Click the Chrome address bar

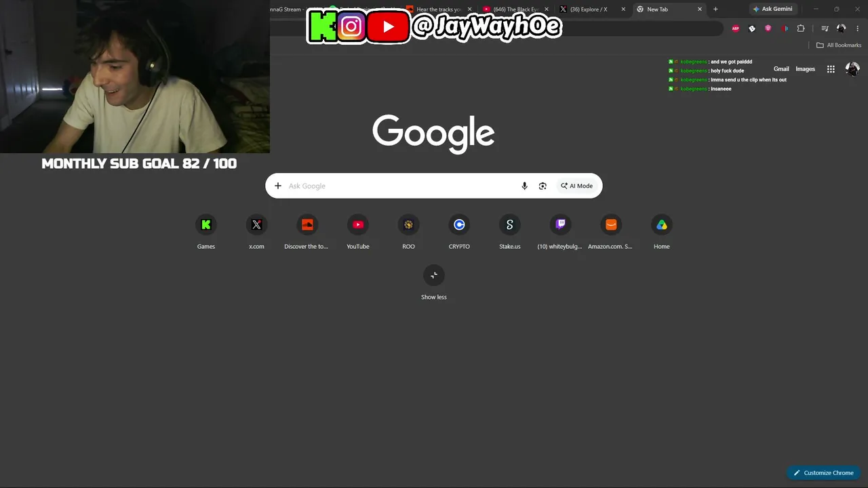(x=496, y=28)
